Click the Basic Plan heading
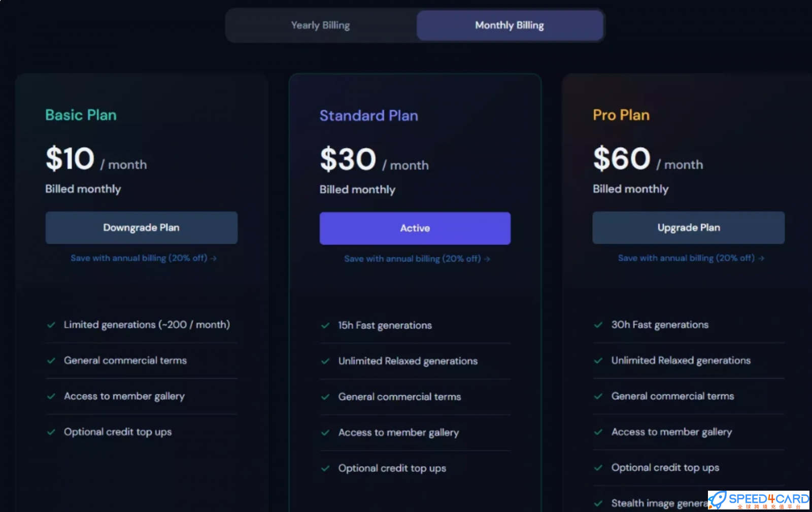The width and height of the screenshot is (812, 512). coord(81,115)
